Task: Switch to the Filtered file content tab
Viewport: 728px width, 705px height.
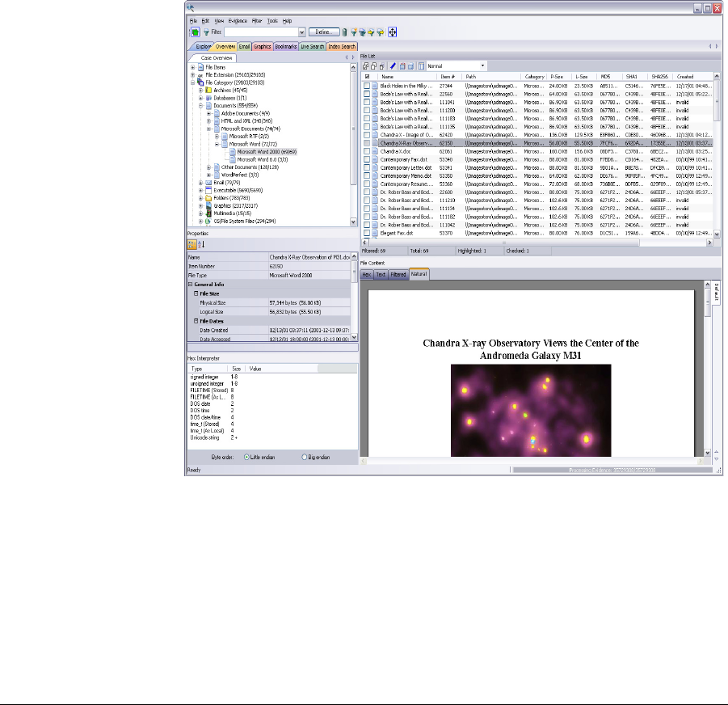Action: coord(398,274)
